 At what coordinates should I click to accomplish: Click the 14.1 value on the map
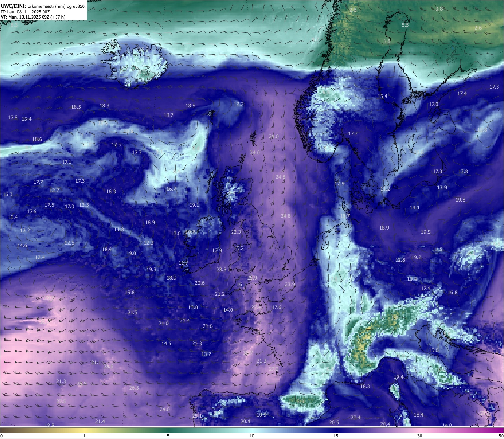click(x=415, y=208)
